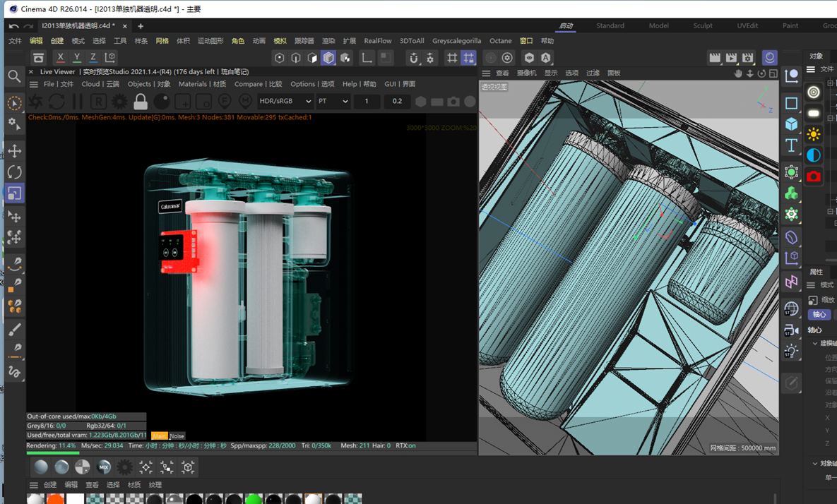Pause the Live Viewer render

pos(78,102)
